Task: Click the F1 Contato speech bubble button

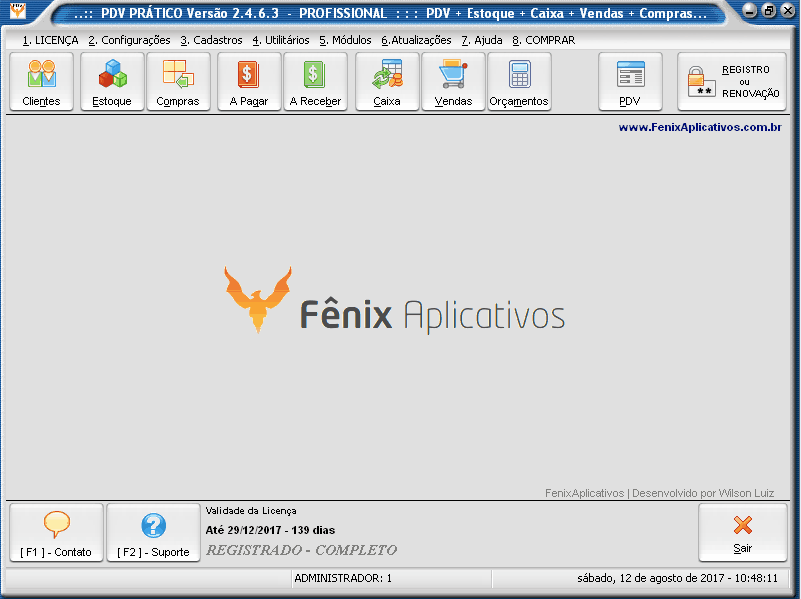Action: click(x=56, y=533)
